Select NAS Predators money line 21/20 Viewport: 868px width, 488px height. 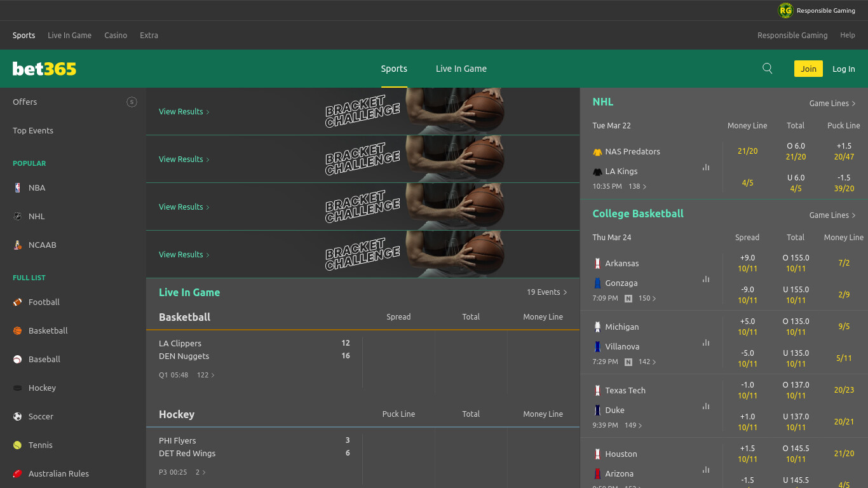click(x=747, y=151)
